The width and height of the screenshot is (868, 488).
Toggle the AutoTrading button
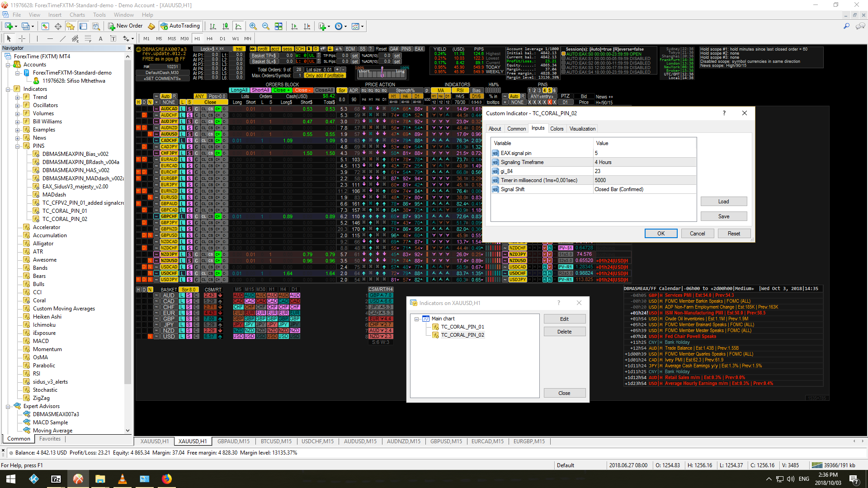(x=180, y=26)
